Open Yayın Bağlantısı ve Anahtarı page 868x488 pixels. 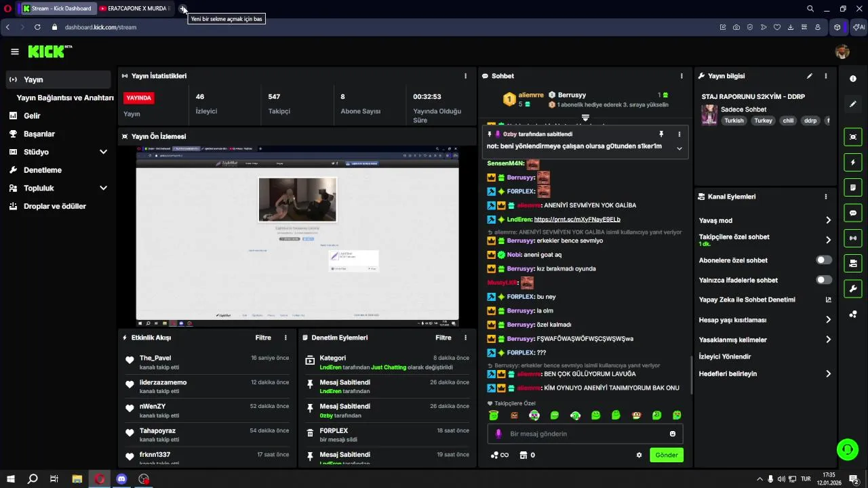point(65,98)
